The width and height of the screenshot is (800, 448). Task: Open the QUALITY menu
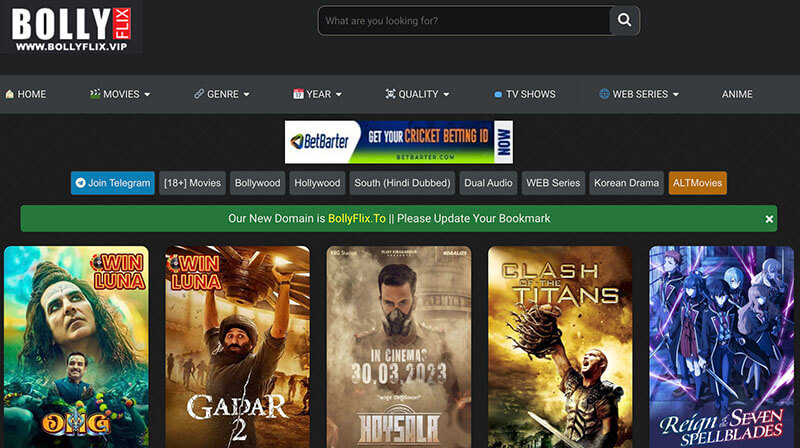[x=417, y=94]
